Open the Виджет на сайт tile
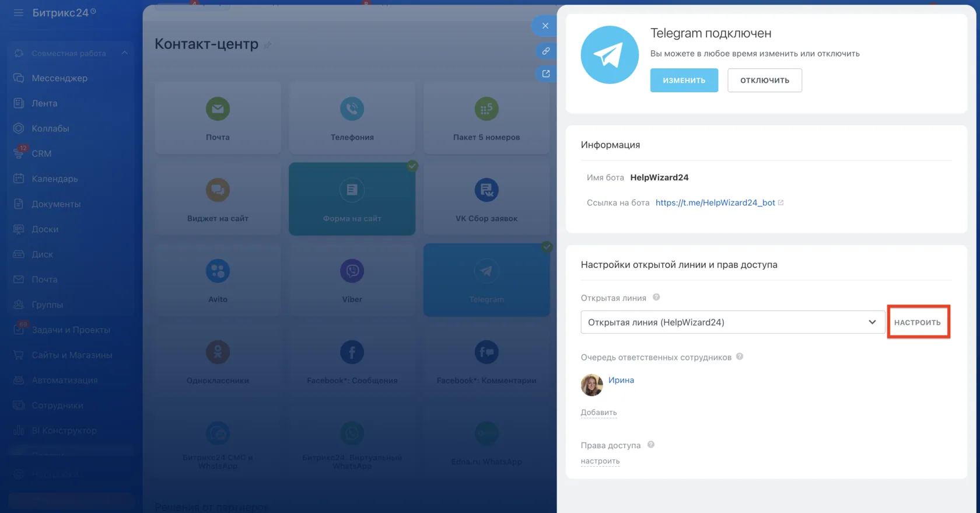This screenshot has width=980, height=513. tap(218, 199)
